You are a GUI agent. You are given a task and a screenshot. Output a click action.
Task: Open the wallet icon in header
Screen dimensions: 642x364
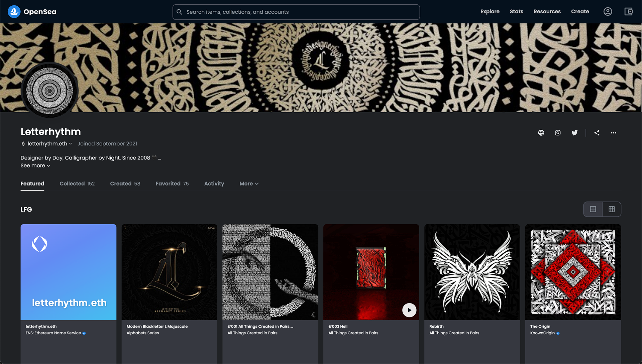coord(628,12)
